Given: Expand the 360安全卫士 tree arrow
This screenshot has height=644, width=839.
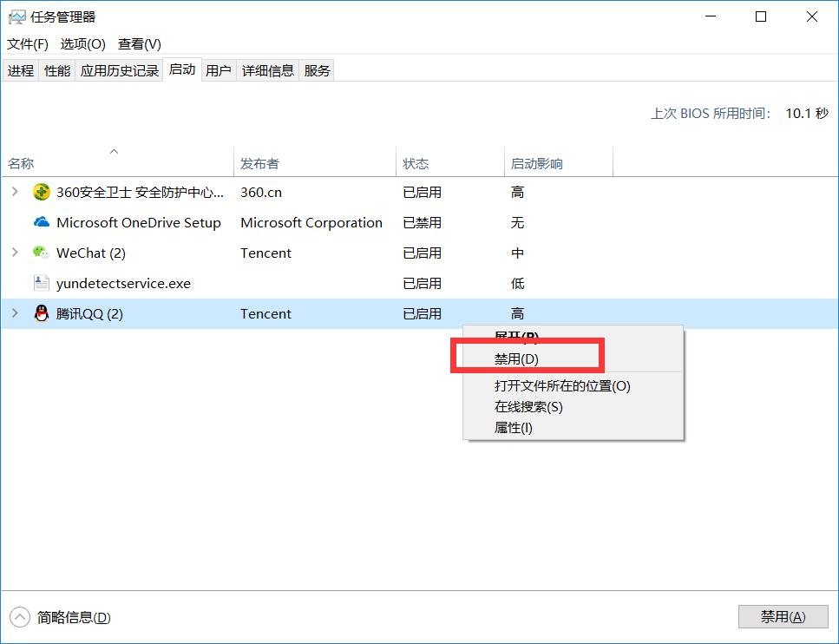Looking at the screenshot, I should tap(14, 192).
